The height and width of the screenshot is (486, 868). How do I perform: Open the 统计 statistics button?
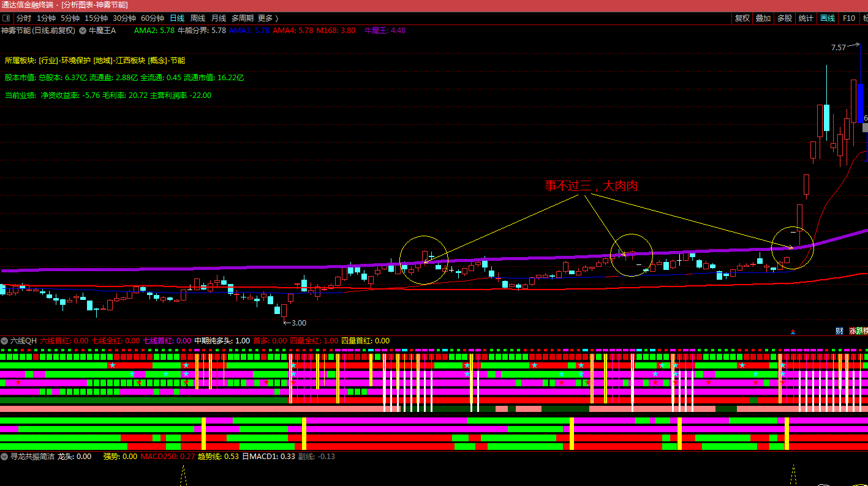tap(806, 18)
